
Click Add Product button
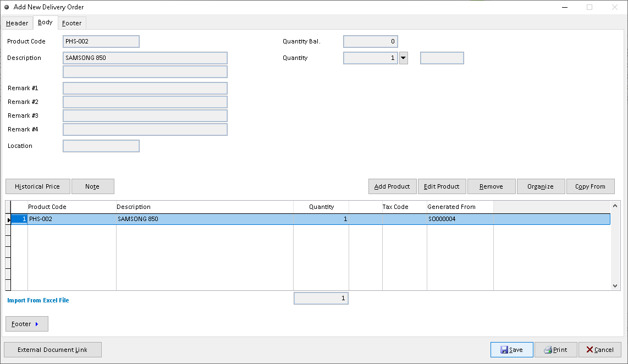pos(392,186)
